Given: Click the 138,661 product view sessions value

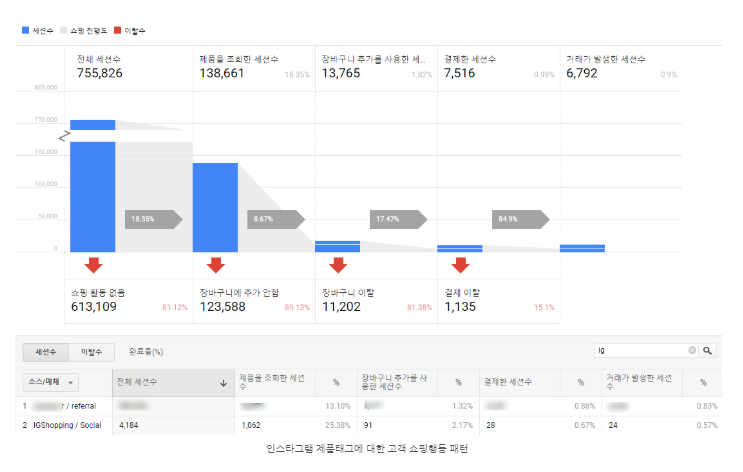Looking at the screenshot, I should point(222,73).
